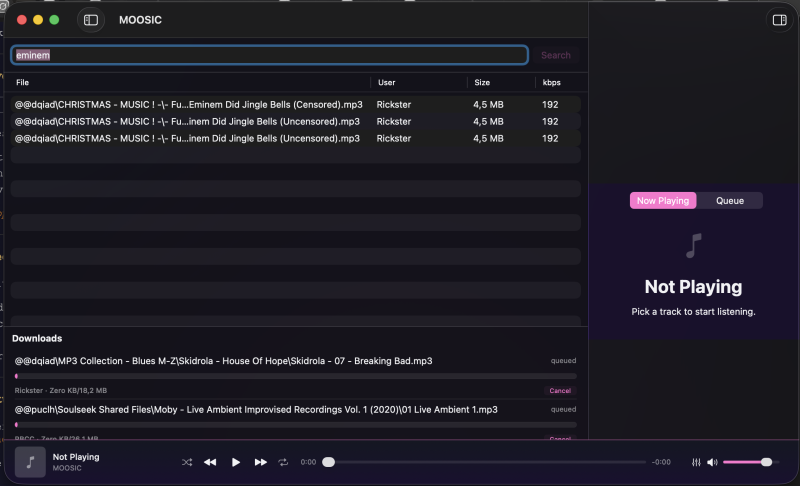Switch to the Queue tab

coord(730,200)
